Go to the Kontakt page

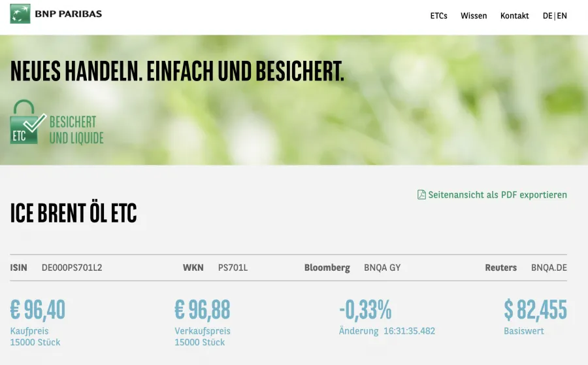pyautogui.click(x=515, y=16)
